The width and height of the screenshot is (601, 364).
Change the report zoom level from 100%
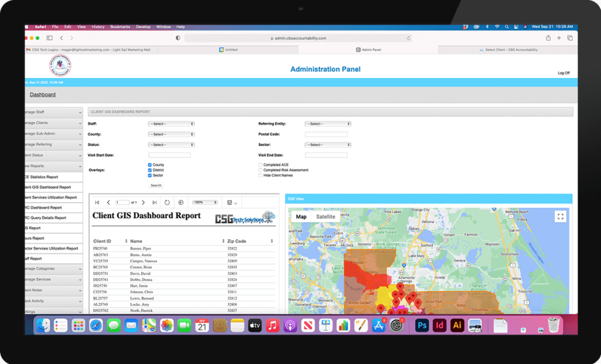click(204, 202)
